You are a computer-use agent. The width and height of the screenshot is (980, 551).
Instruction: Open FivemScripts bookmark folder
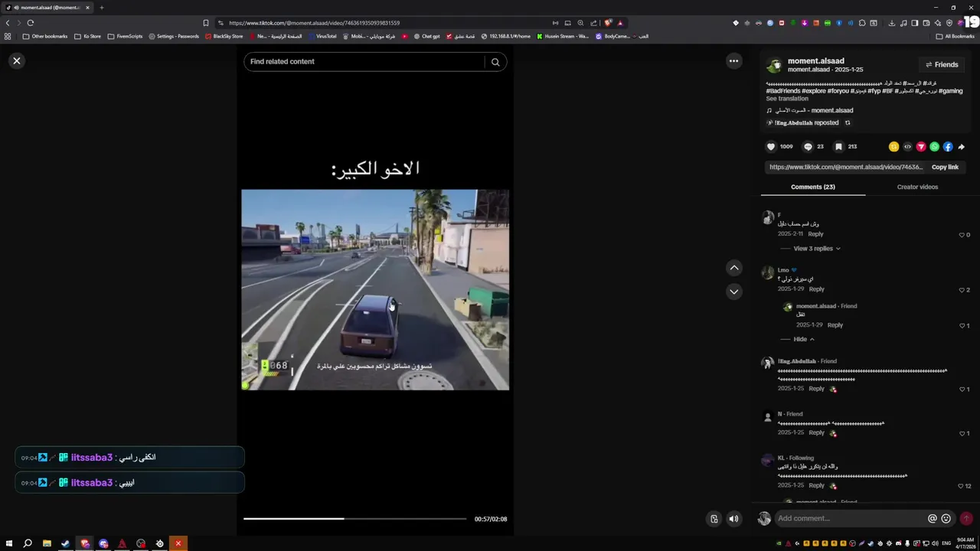pos(125,36)
